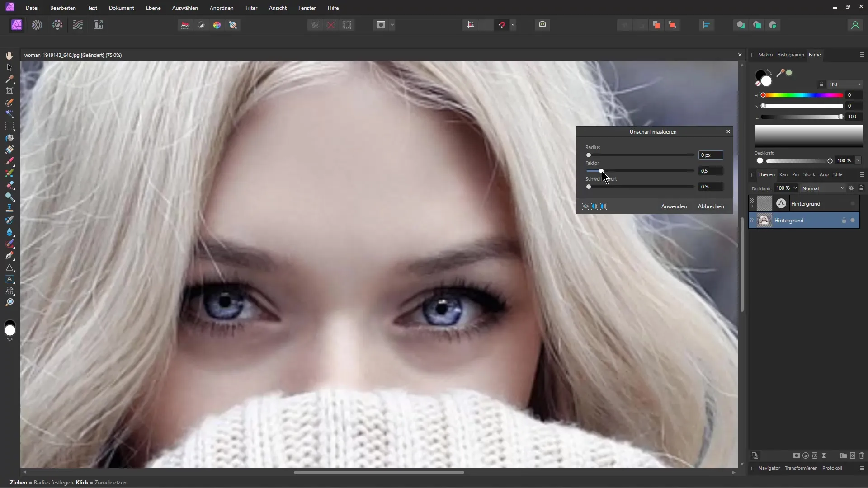868x488 pixels.
Task: Open adjustments icon in Ebenen panel
Action: [x=806, y=455]
